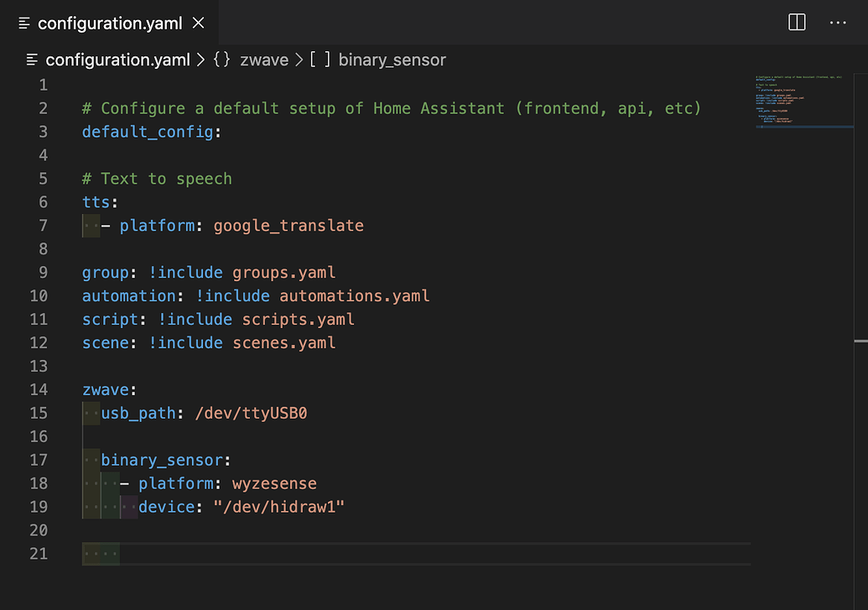Open the More Actions ellipsis menu

coord(838,23)
